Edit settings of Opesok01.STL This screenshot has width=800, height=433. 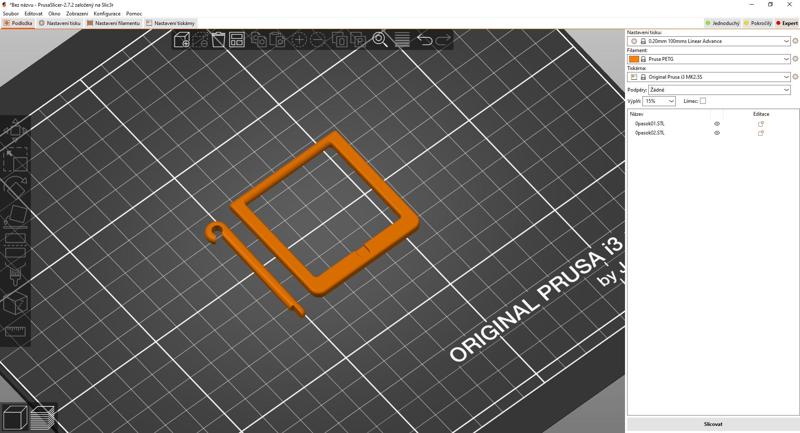pyautogui.click(x=761, y=124)
